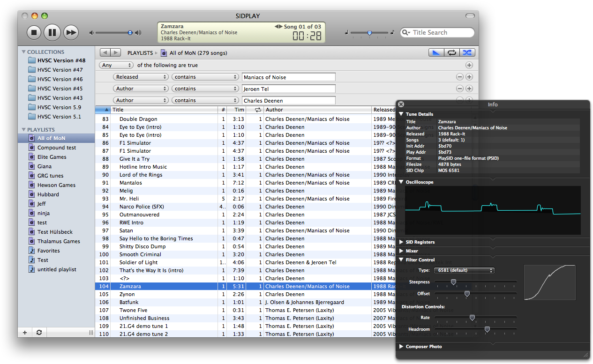The image size is (593, 364).
Task: Expand the Composer Photo section
Action: 401,346
